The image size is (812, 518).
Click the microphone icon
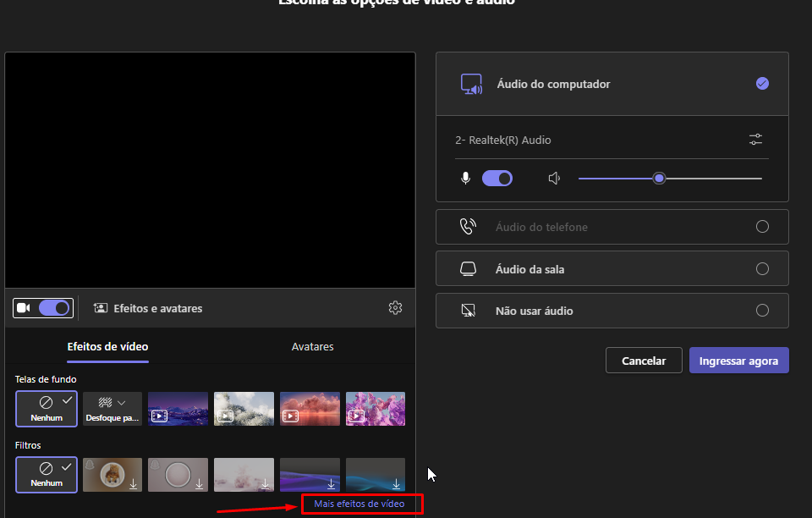click(x=464, y=179)
